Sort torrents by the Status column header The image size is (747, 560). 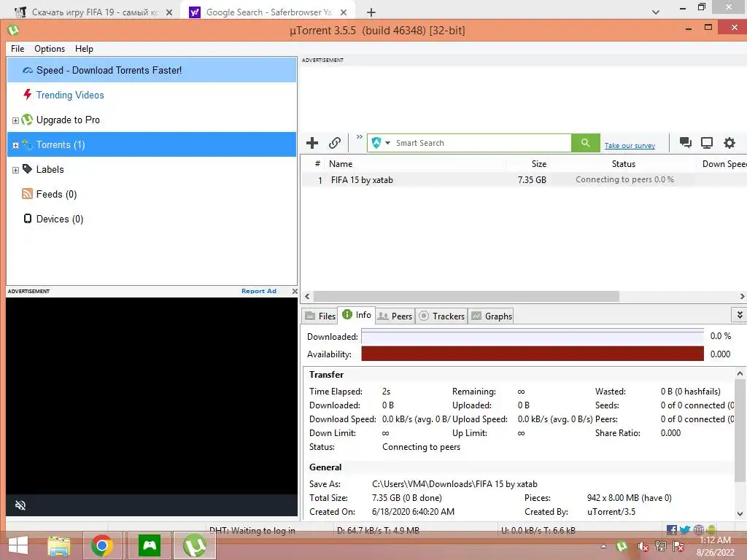click(x=623, y=164)
